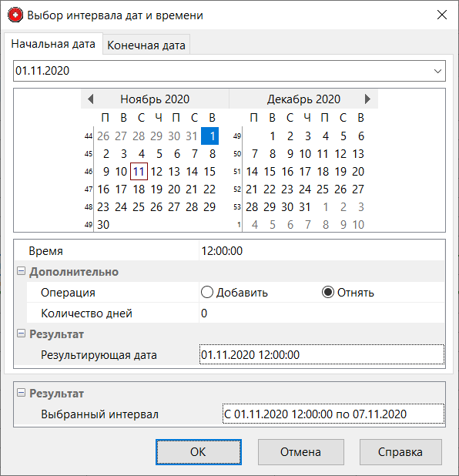459x476 pixels.
Task: Collapse the Результат section above Выбранный интервал
Action: [21, 393]
